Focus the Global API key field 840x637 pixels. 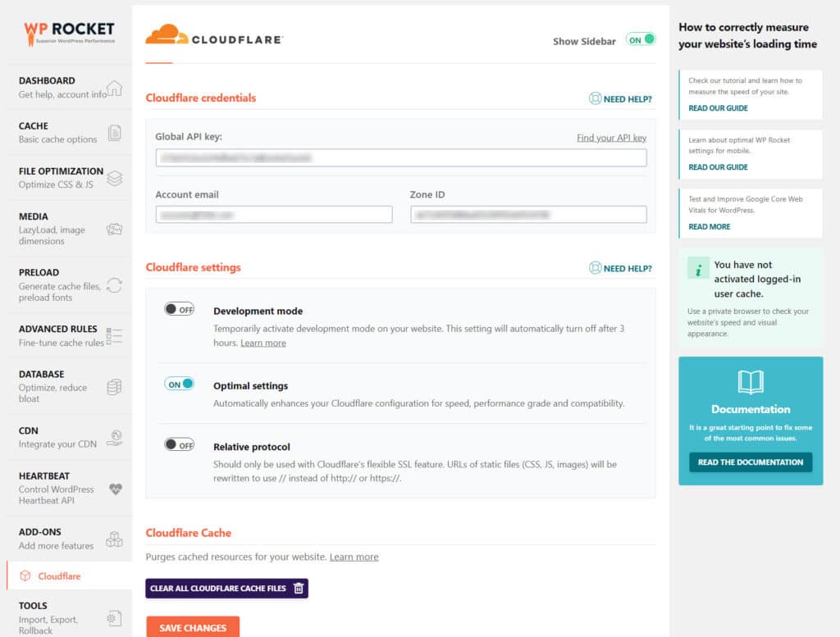(x=401, y=158)
